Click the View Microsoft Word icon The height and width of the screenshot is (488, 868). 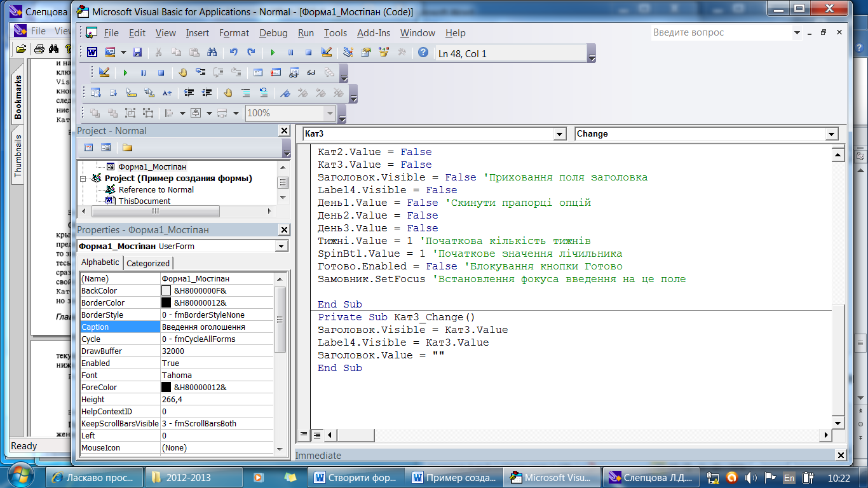click(x=92, y=53)
